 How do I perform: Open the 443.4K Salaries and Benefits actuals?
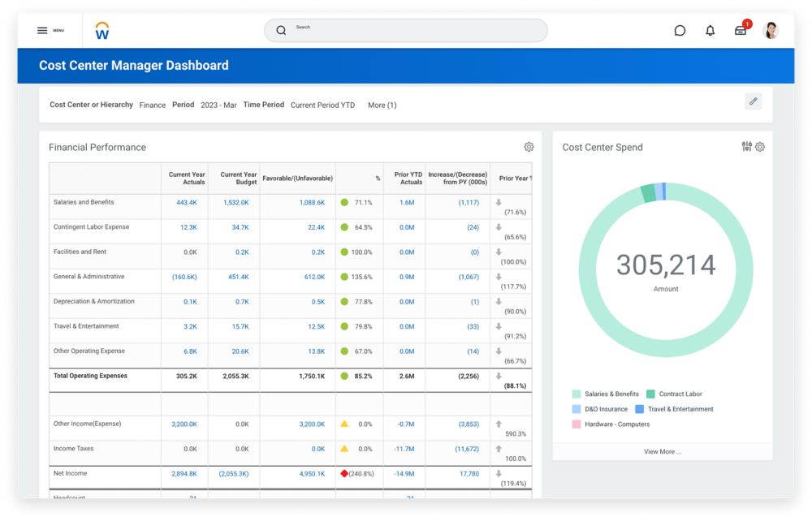click(186, 203)
